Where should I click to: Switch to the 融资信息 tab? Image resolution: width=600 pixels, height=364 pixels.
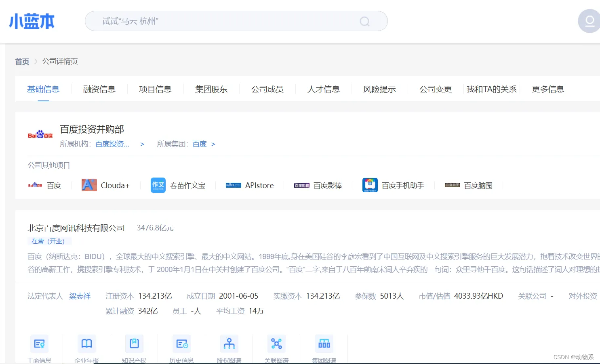99,89
